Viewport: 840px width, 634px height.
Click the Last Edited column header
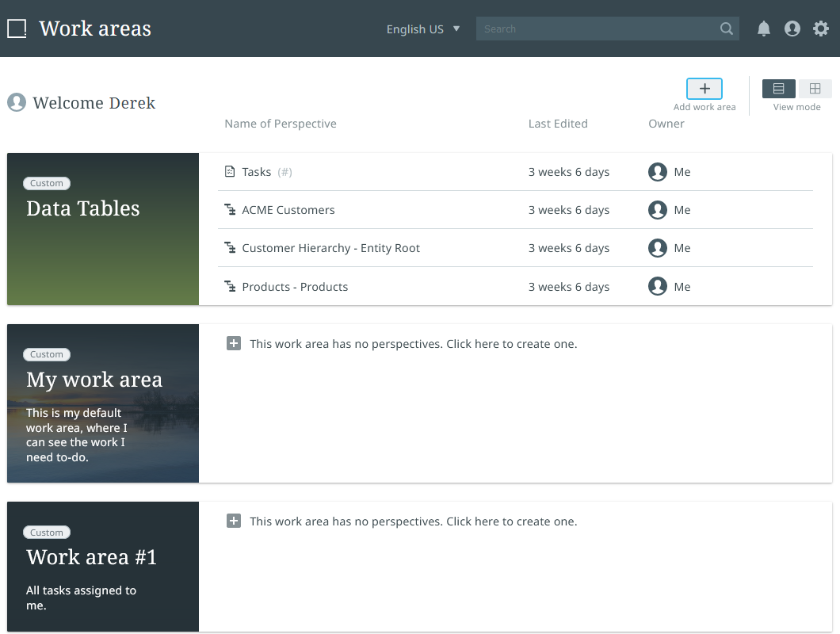click(x=558, y=124)
